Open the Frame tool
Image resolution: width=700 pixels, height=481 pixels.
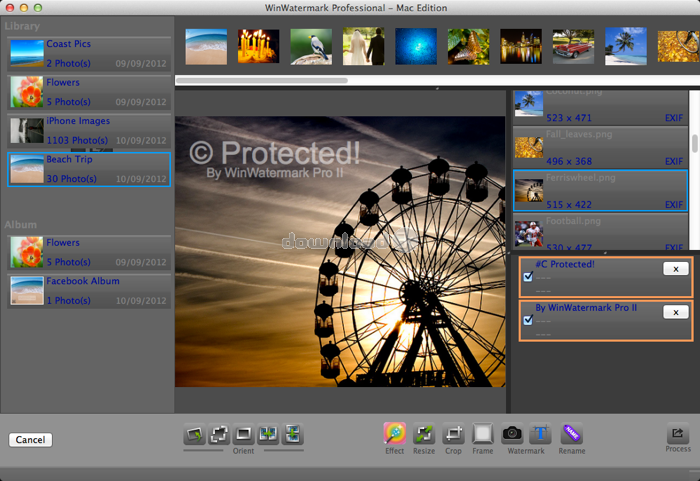[x=483, y=433]
